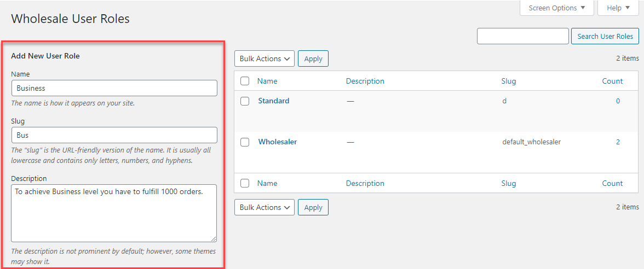Open the Standard user role link
Image resolution: width=644 pixels, height=269 pixels.
274,101
